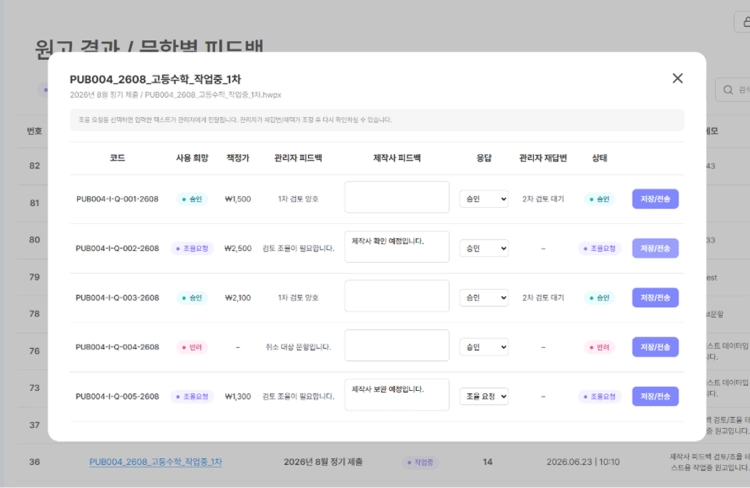Edit 제작사 확인 예정입니다 feedback field
750x488 pixels.
[397, 246]
